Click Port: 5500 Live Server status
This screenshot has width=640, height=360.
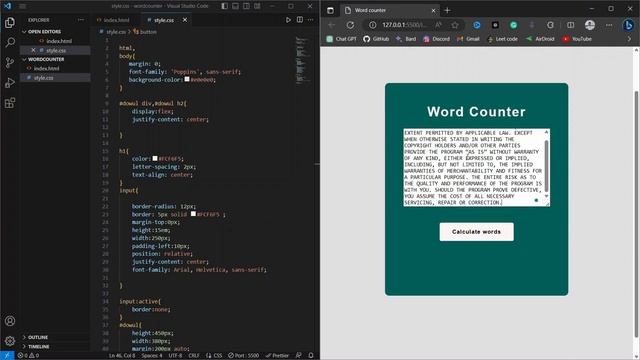pos(244,356)
